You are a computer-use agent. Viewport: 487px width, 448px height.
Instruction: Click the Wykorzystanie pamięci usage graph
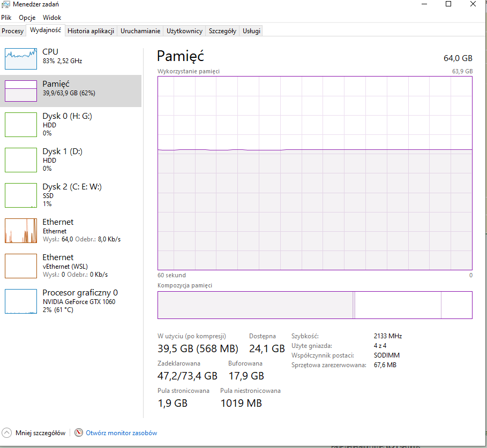coord(315,173)
